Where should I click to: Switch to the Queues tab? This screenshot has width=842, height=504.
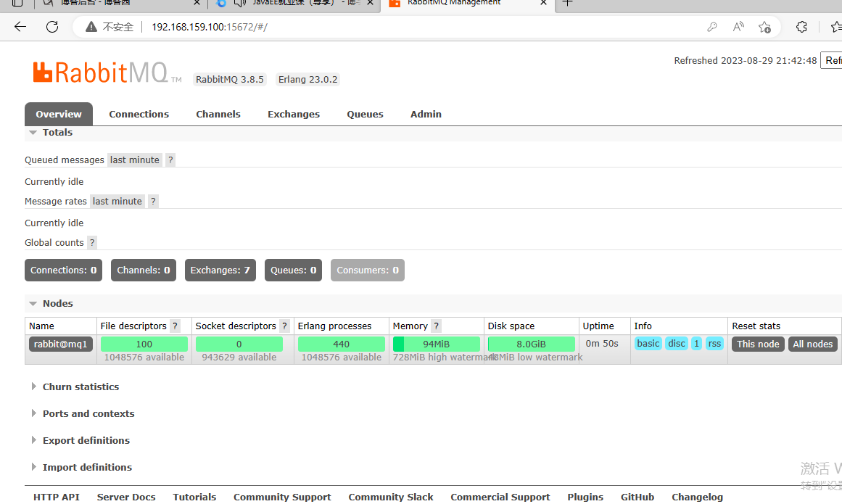click(365, 115)
